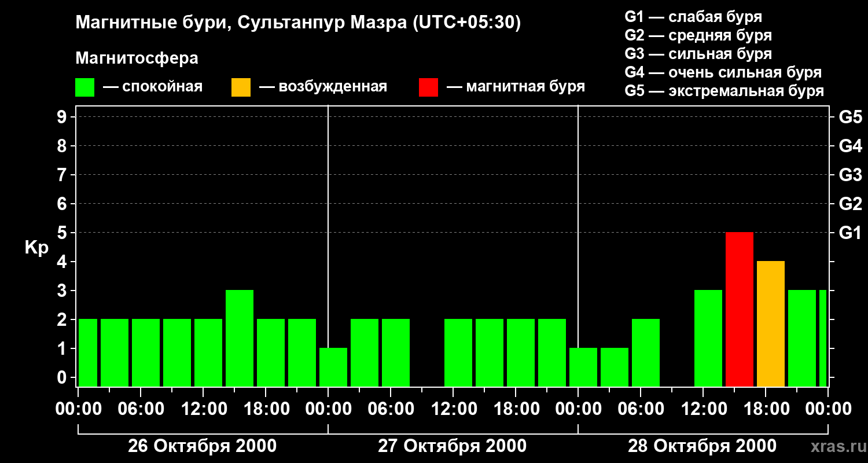The height and width of the screenshot is (463, 868).
Task: Click 'G1 — слабая буря' legend line
Action: coord(693,17)
